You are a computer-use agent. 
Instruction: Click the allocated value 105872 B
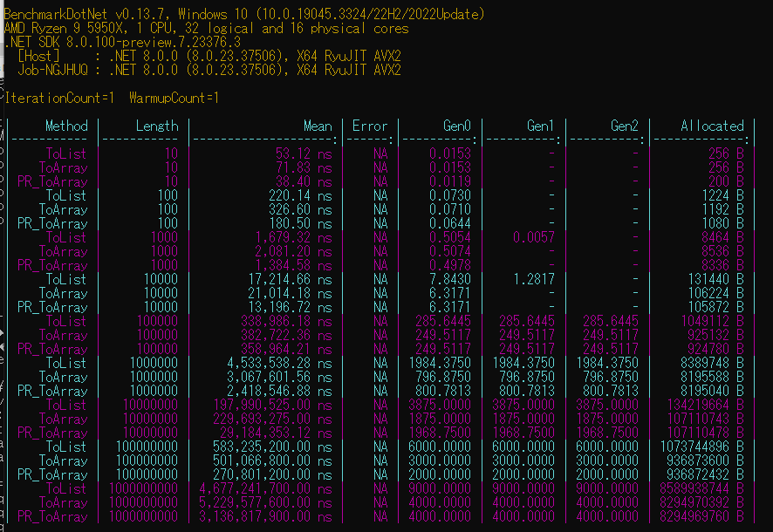[716, 307]
